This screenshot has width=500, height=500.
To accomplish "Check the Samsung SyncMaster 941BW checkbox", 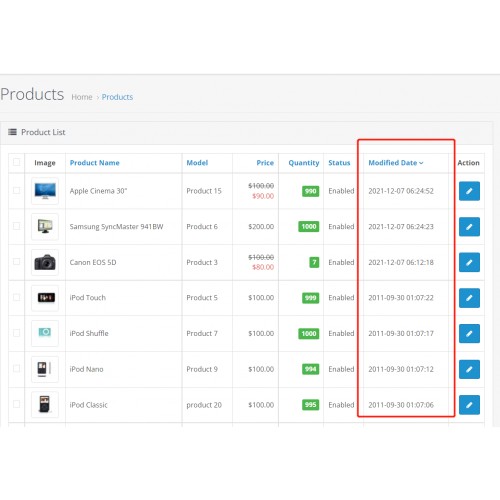I will [16, 226].
